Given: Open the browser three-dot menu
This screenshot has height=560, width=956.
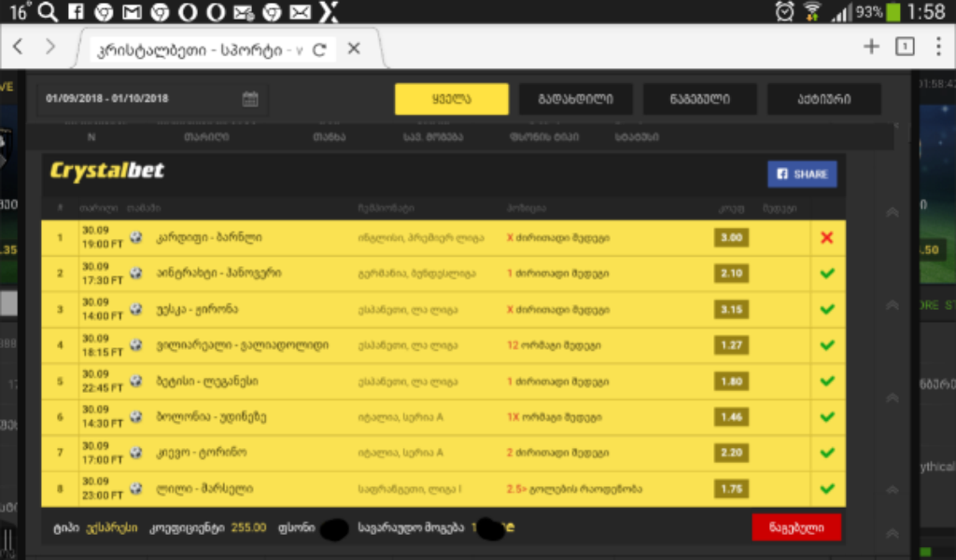Looking at the screenshot, I should (x=938, y=47).
